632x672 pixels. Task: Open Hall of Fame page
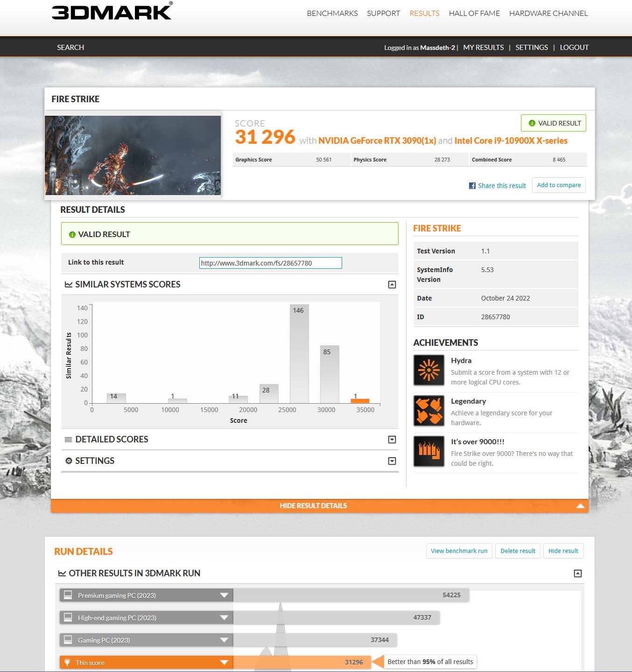[x=474, y=14]
